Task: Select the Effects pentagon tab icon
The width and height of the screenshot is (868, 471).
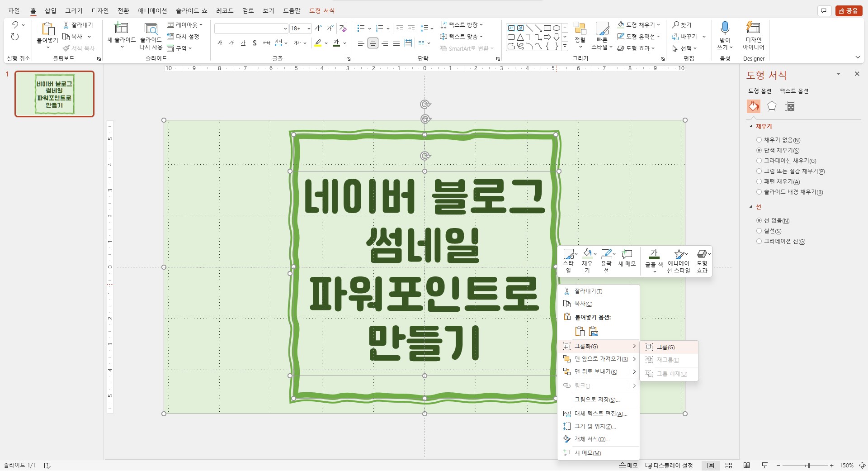Action: pyautogui.click(x=772, y=106)
